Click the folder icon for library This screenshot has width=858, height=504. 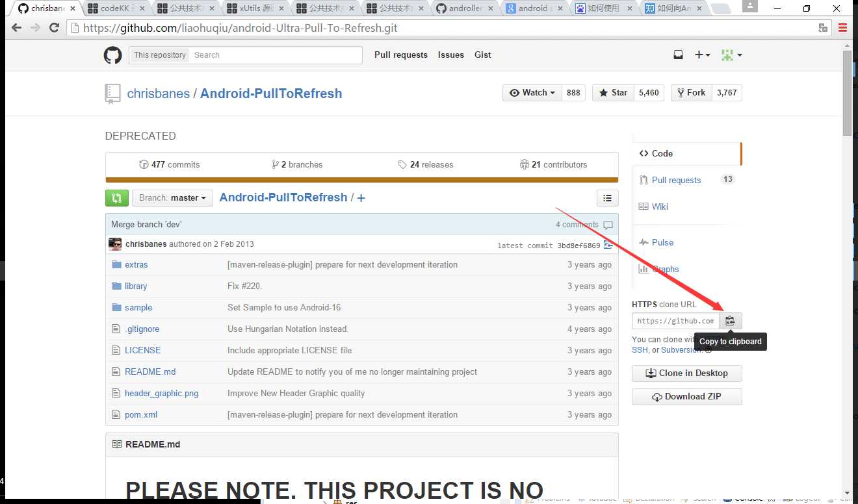click(117, 286)
